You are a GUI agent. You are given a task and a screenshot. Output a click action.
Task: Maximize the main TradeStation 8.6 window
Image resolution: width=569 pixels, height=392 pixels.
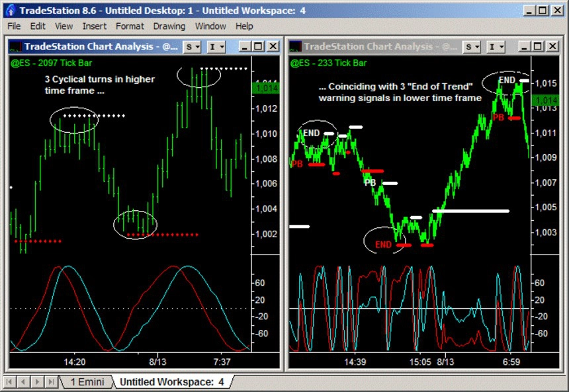pyautogui.click(x=543, y=11)
